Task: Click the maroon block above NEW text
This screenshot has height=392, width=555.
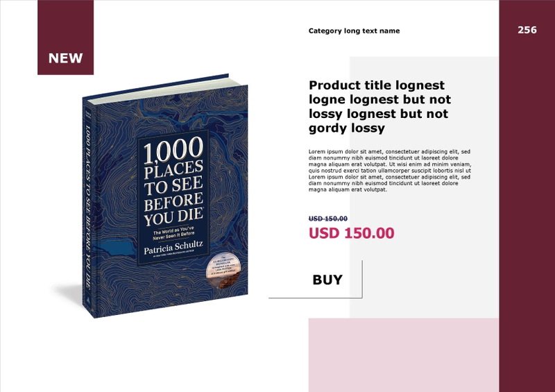Action: click(65, 25)
